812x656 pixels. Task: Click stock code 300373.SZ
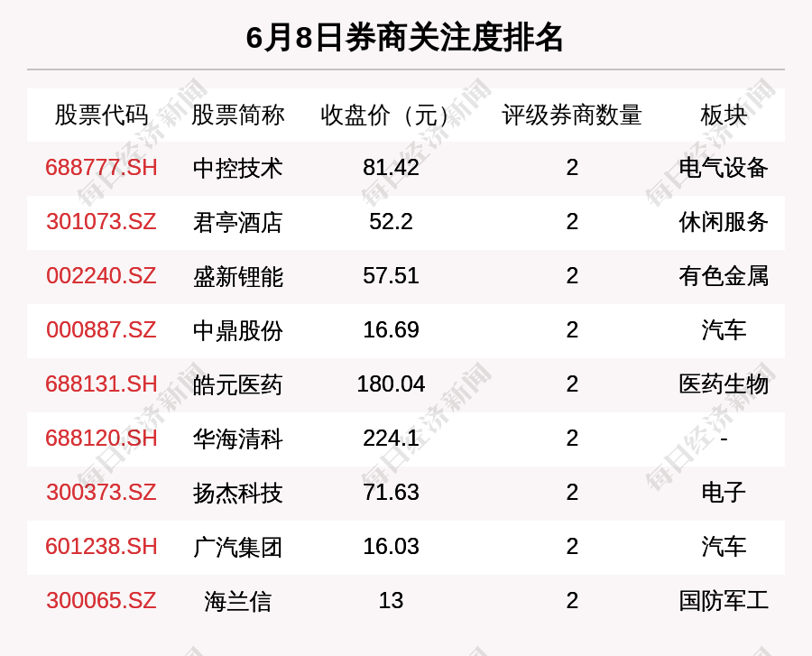[x=101, y=493]
